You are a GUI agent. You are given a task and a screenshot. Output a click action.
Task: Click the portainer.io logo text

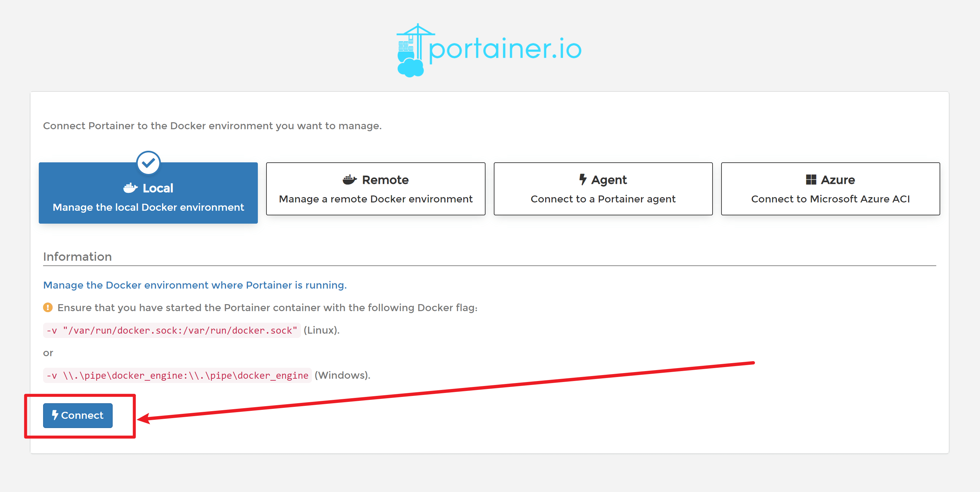pyautogui.click(x=505, y=49)
